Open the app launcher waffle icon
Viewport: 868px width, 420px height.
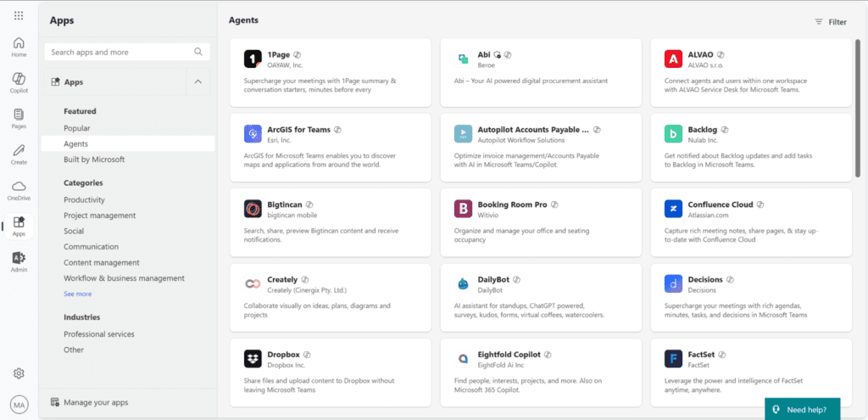click(x=19, y=15)
